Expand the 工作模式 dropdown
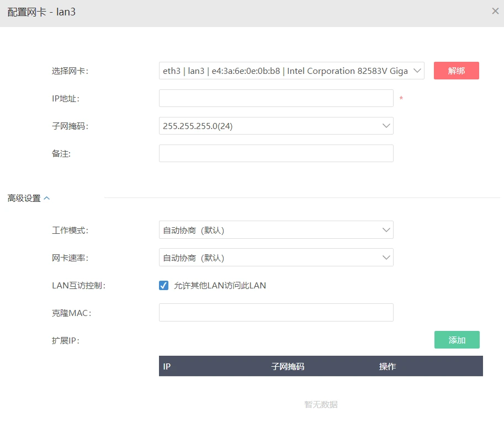The height and width of the screenshot is (423, 504). point(276,230)
